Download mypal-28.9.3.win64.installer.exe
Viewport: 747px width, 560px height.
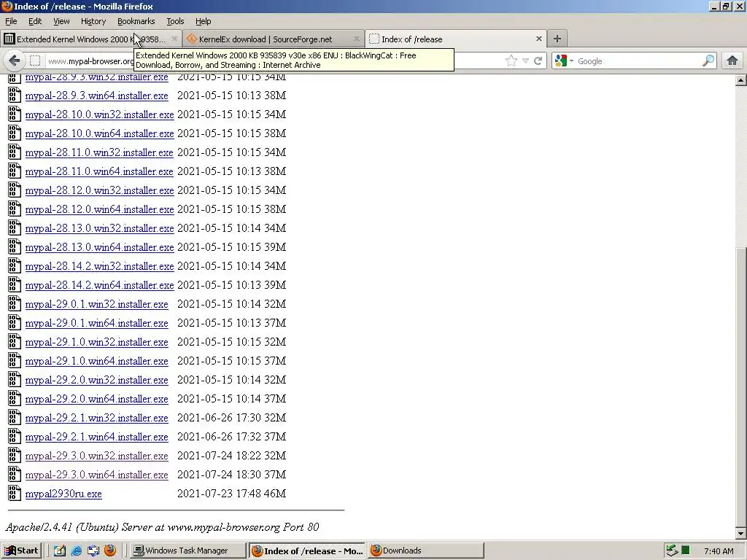click(97, 96)
